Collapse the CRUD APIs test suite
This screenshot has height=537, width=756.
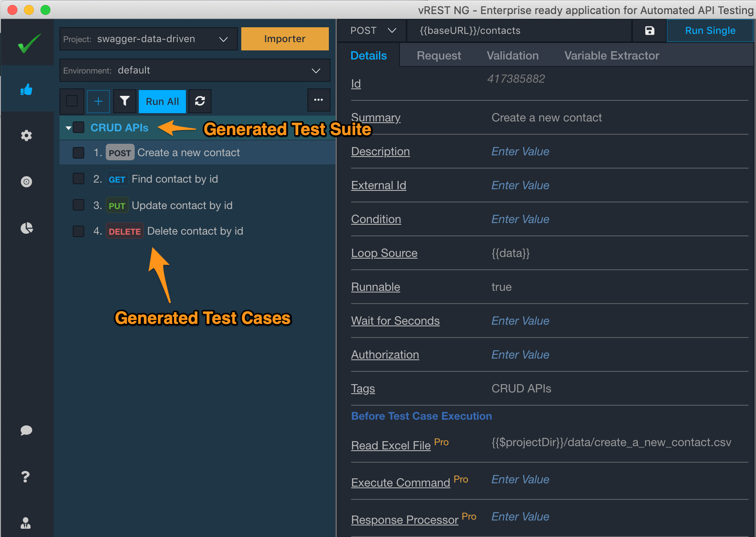click(x=68, y=128)
